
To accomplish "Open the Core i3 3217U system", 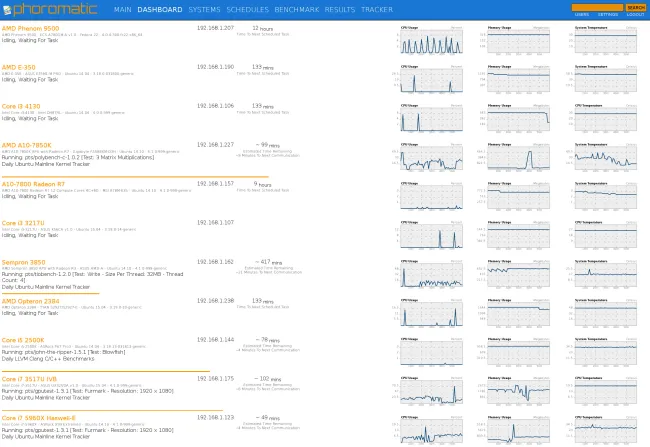I will [23, 223].
